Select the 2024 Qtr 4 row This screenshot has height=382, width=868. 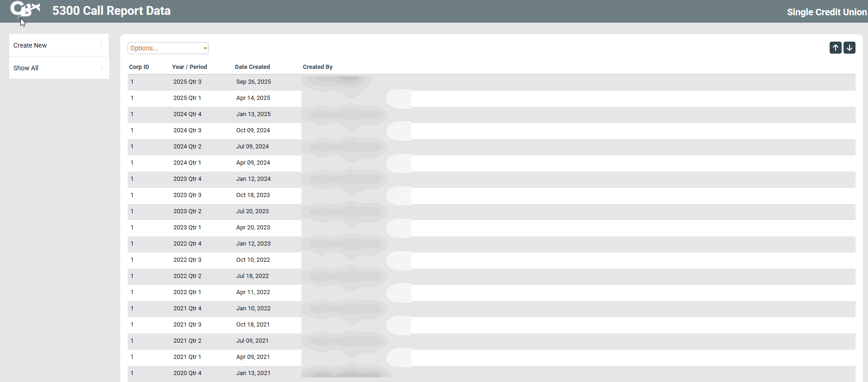click(187, 114)
